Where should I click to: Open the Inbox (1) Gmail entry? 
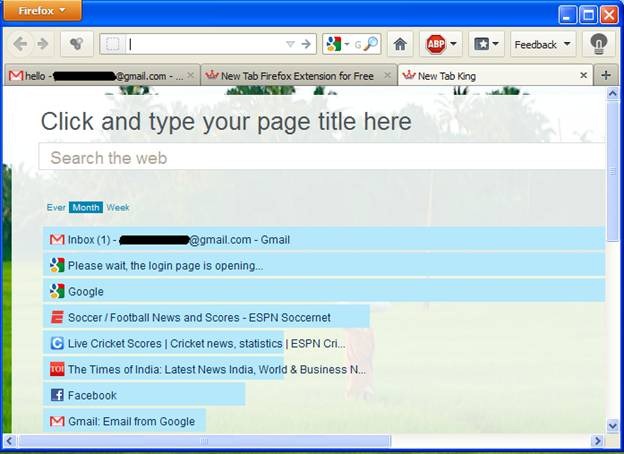click(x=324, y=240)
